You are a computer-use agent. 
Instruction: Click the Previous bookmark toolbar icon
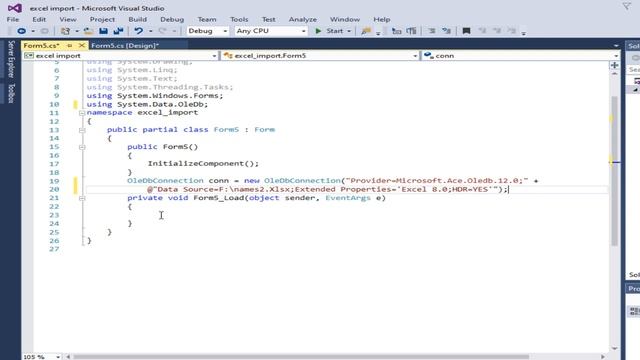pyautogui.click(x=482, y=31)
